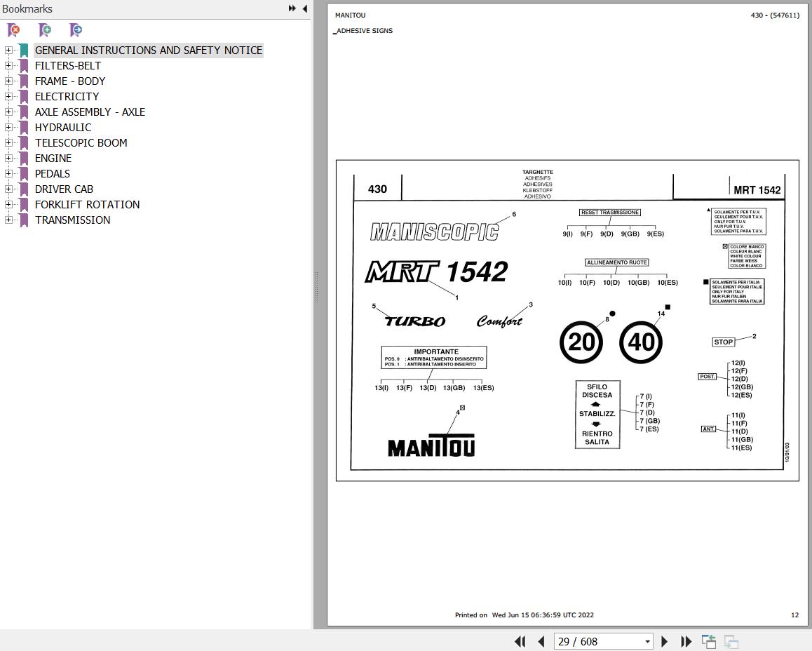
Task: Click the bookmark icon beside PEDALS
Action: 24,173
